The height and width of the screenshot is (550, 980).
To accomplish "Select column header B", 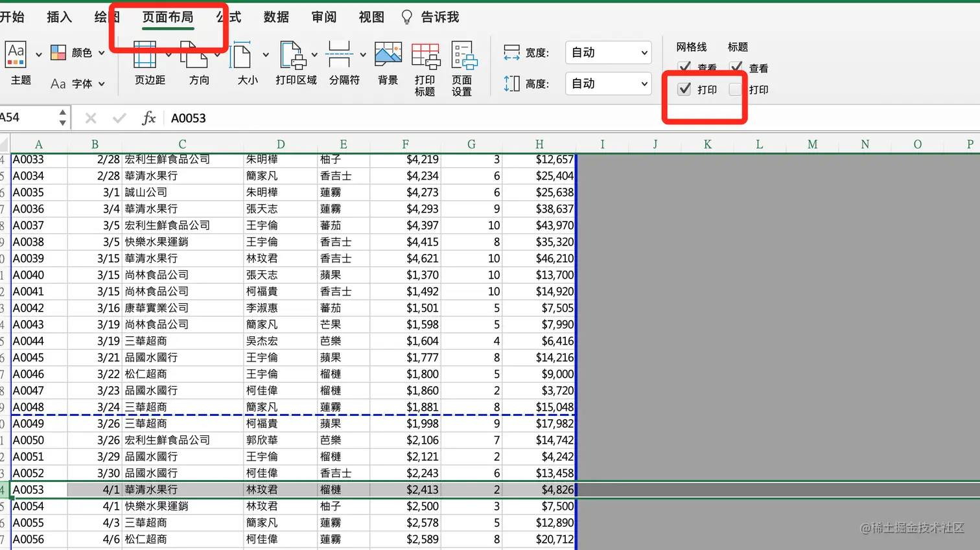I will (95, 144).
